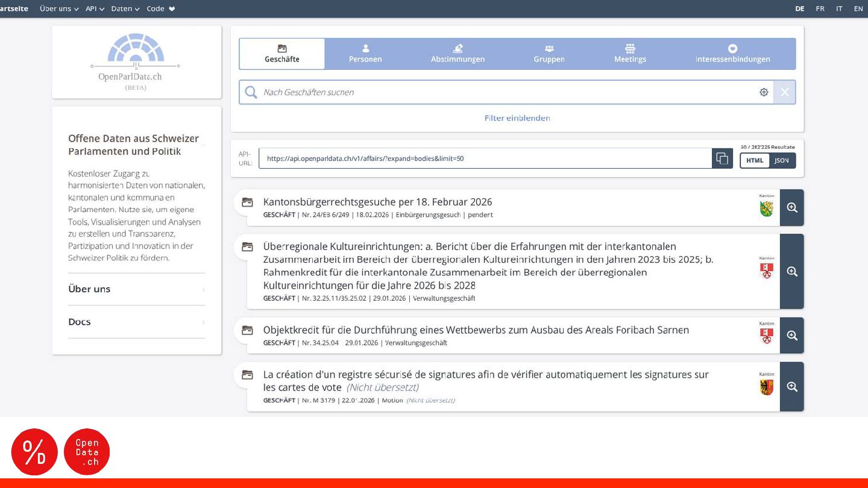
Task: Click the canton crest of Objektkredit entry
Action: (x=766, y=336)
